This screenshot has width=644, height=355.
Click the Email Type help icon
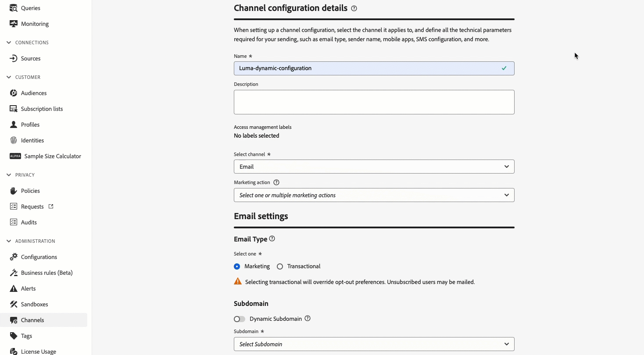[272, 239]
